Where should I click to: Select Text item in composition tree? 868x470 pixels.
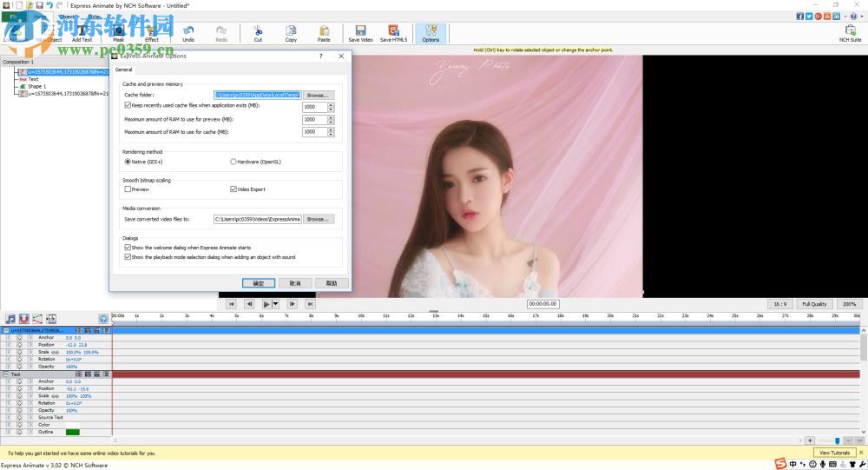click(x=33, y=79)
